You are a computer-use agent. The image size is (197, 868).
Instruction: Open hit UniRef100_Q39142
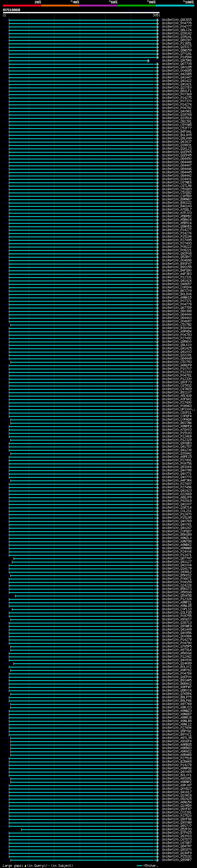coord(176,33)
